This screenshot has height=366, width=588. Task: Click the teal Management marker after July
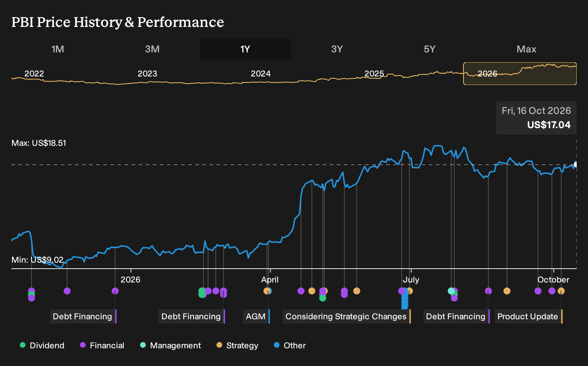[451, 291]
